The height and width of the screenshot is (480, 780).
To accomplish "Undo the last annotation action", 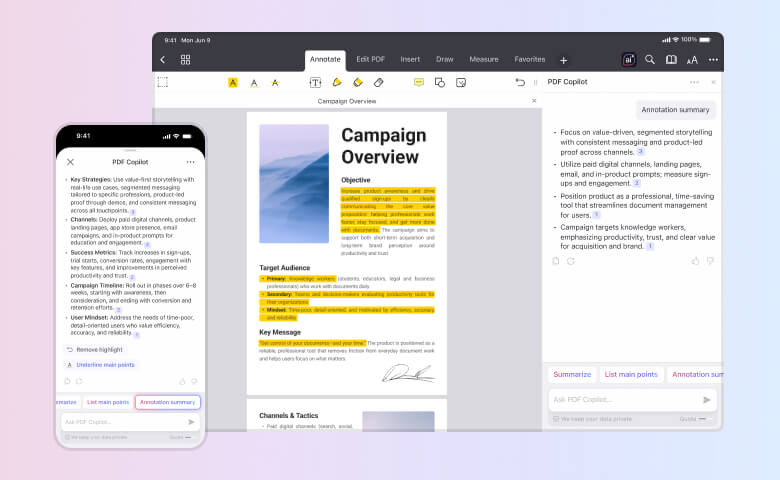I will coord(519,82).
